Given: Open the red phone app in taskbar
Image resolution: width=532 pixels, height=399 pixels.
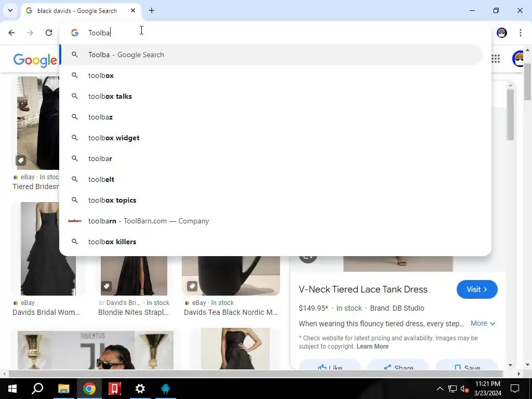Looking at the screenshot, I should (x=115, y=389).
